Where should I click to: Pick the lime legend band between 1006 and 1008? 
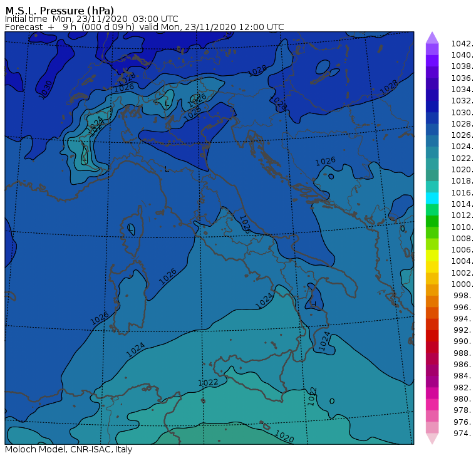point(432,244)
